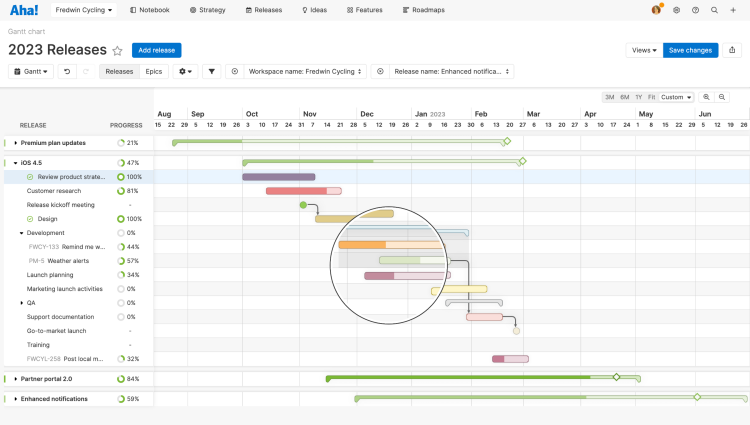750x425 pixels.
Task: Open the filter funnel icon
Action: pyautogui.click(x=211, y=72)
